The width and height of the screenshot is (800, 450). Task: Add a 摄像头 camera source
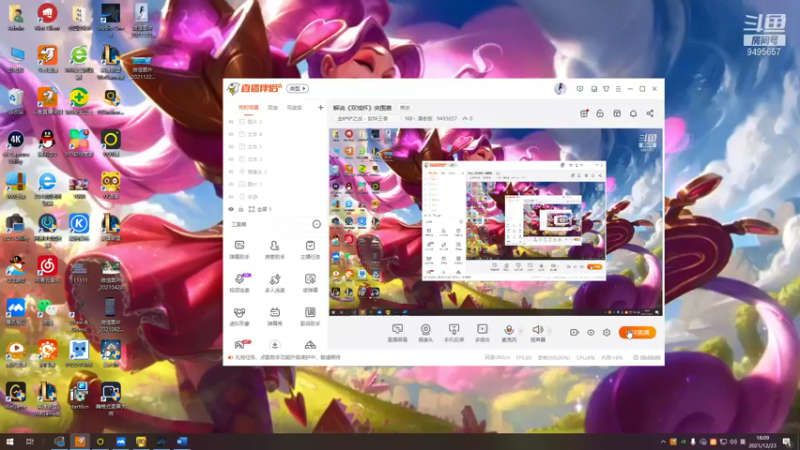(x=426, y=333)
